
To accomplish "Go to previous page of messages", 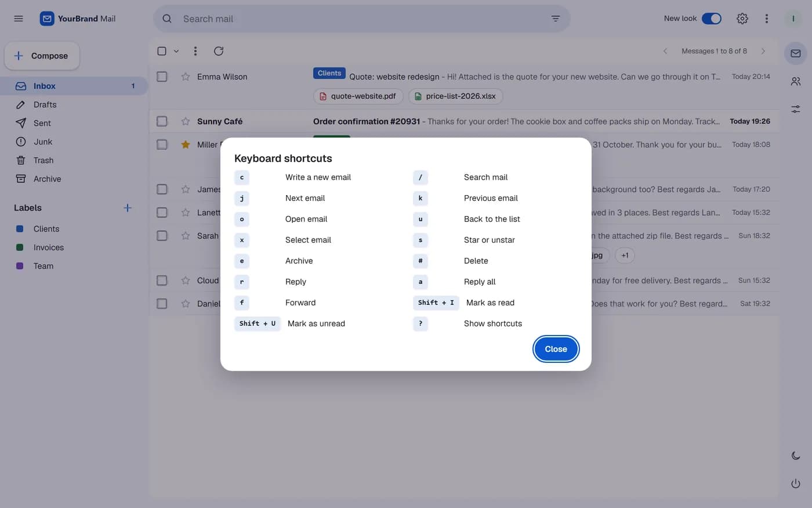I will pyautogui.click(x=665, y=51).
